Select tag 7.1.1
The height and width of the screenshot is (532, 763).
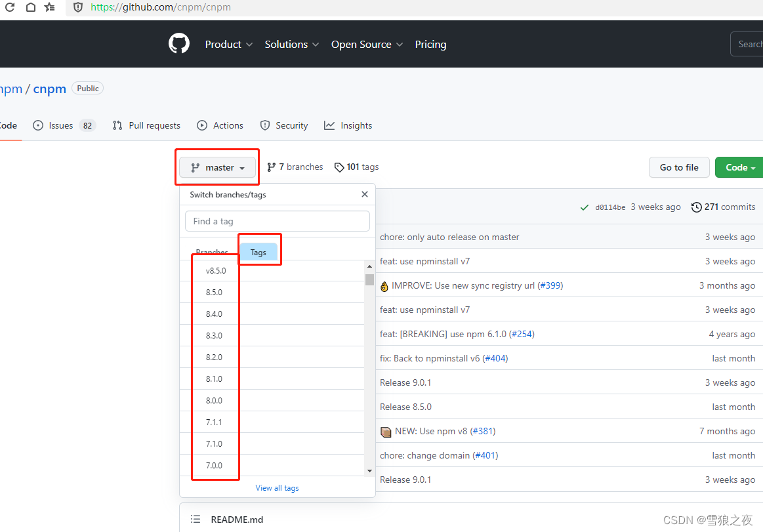point(272,422)
